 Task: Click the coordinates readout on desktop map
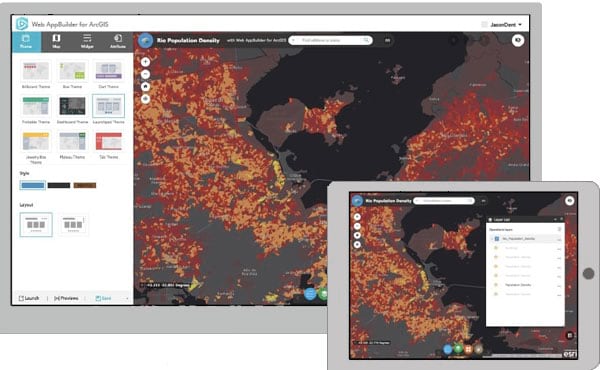[166, 285]
